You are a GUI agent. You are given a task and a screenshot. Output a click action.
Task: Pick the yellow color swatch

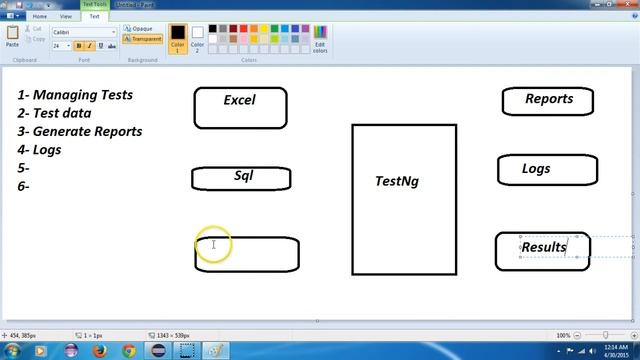point(264,29)
